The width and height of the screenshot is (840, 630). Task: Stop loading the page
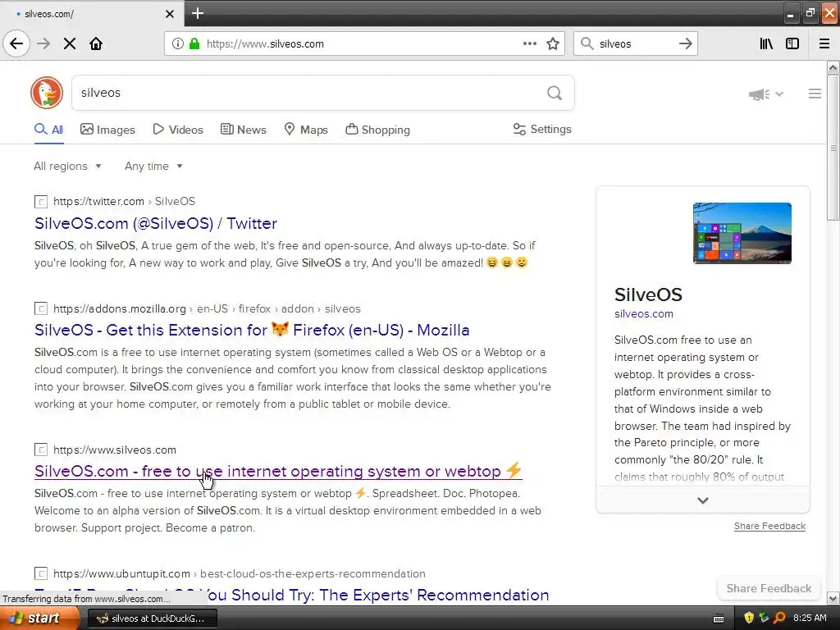click(x=70, y=43)
